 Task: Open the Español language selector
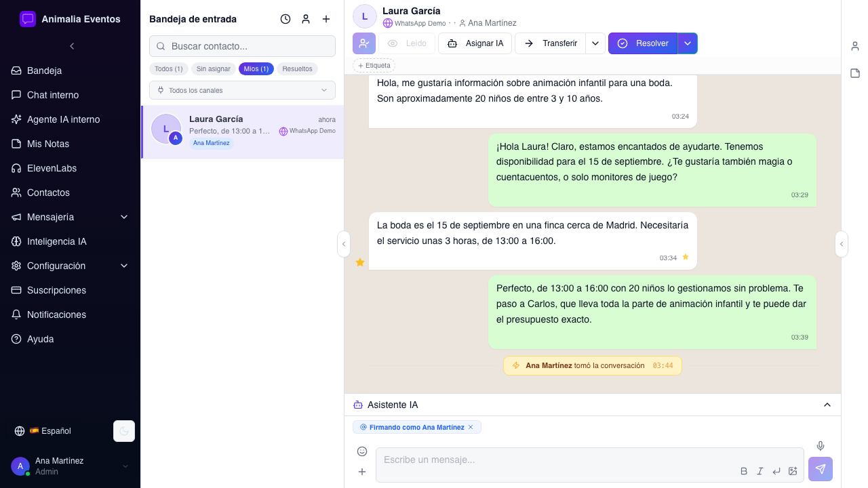pos(43,431)
